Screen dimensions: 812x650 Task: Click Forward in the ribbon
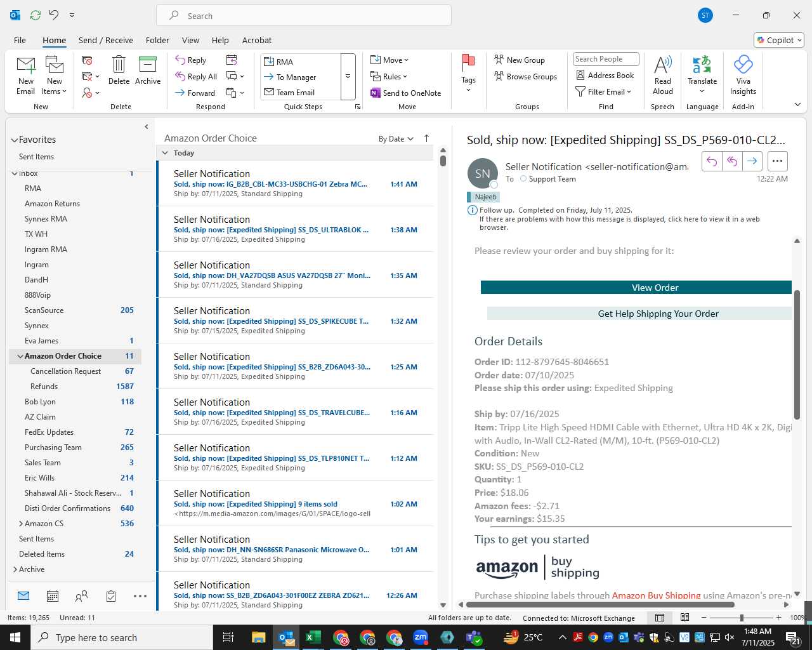195,93
